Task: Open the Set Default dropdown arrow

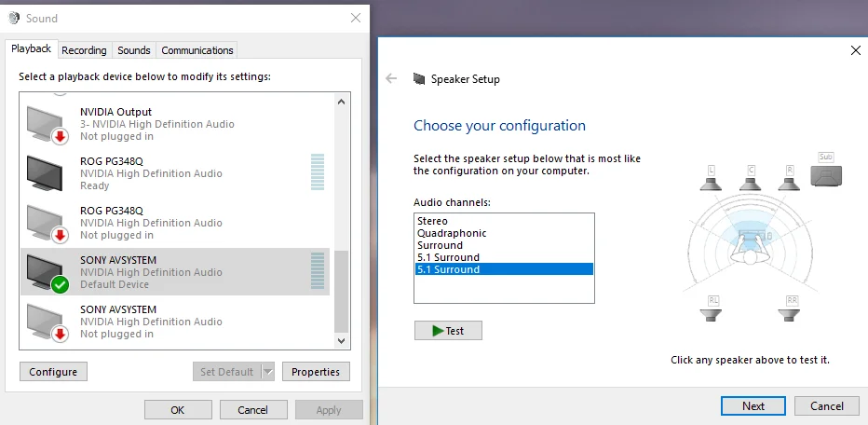Action: point(267,372)
